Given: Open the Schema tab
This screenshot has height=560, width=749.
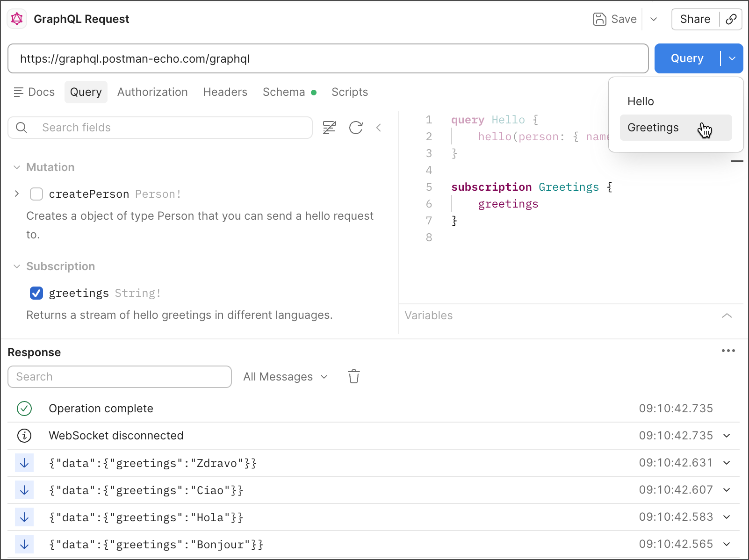Looking at the screenshot, I should [283, 92].
